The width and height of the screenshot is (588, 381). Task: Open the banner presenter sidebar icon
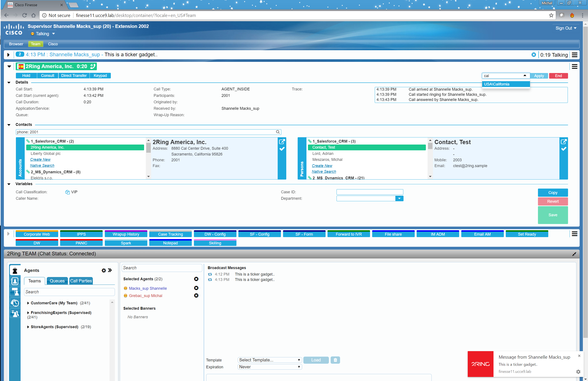tap(15, 292)
